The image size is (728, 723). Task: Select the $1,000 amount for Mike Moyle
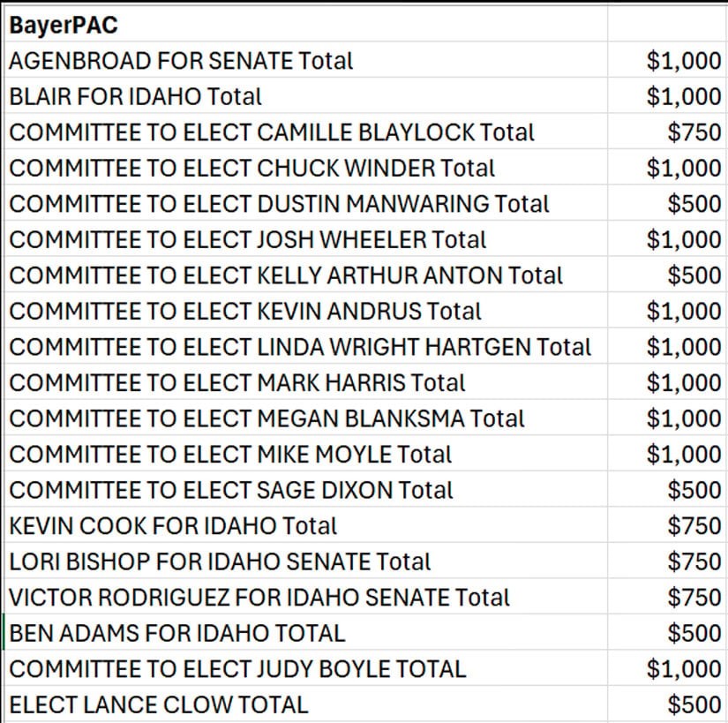pos(684,454)
